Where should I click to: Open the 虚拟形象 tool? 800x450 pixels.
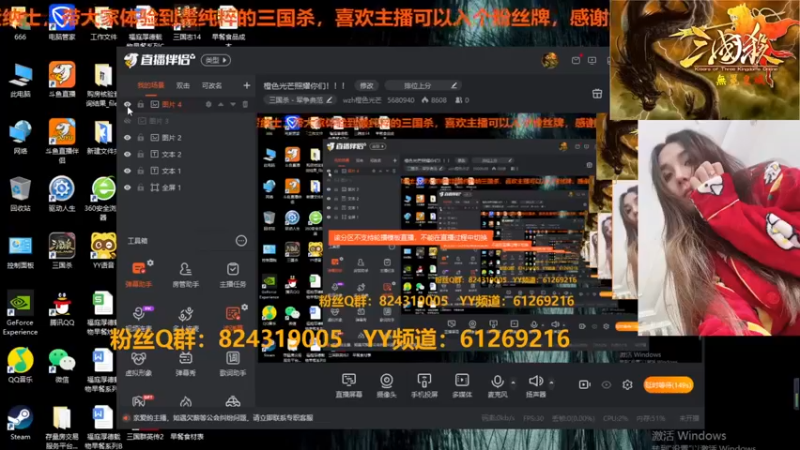138,363
